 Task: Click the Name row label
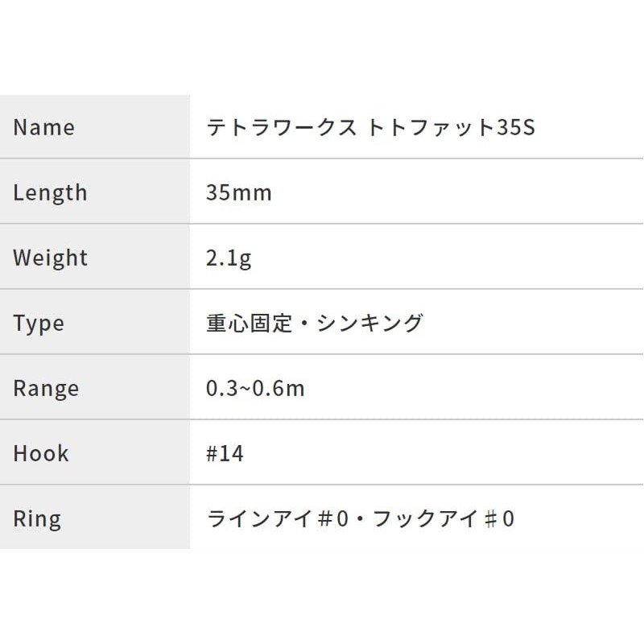click(x=43, y=127)
